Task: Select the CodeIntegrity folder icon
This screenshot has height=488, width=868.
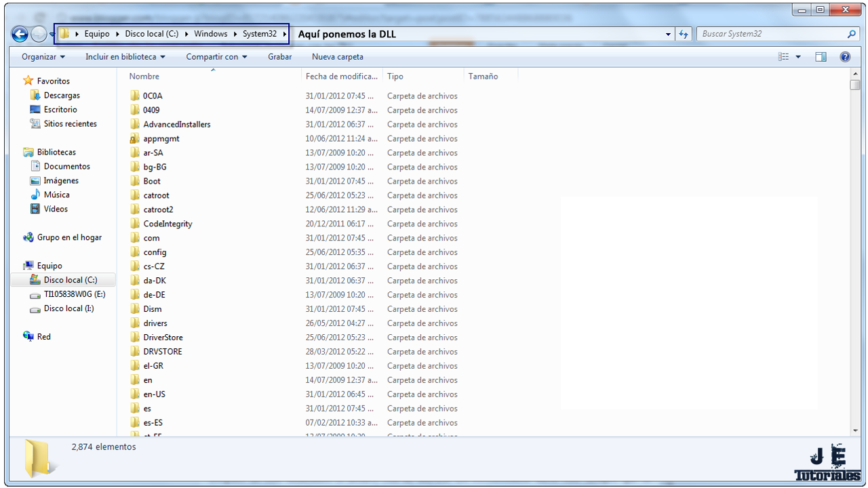Action: (134, 224)
